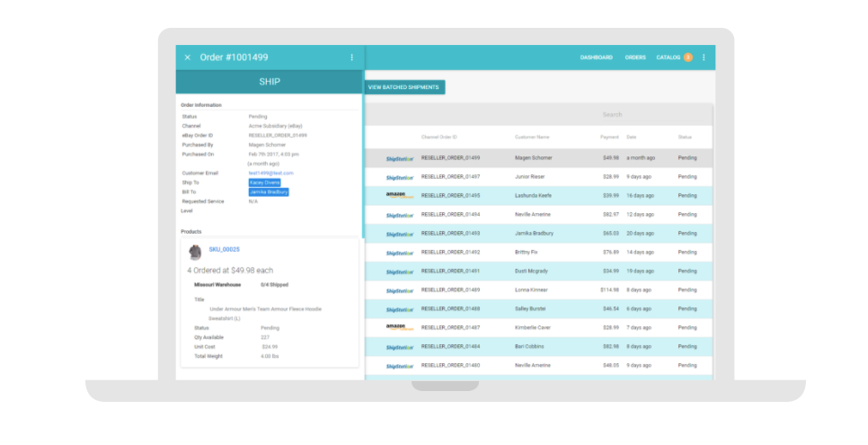This screenshot has width=868, height=445.
Task: Click the Missouri Warehouse label
Action: [217, 285]
